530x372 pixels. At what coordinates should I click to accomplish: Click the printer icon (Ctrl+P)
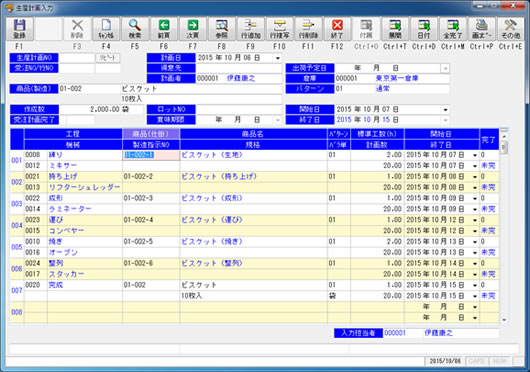coord(481,29)
